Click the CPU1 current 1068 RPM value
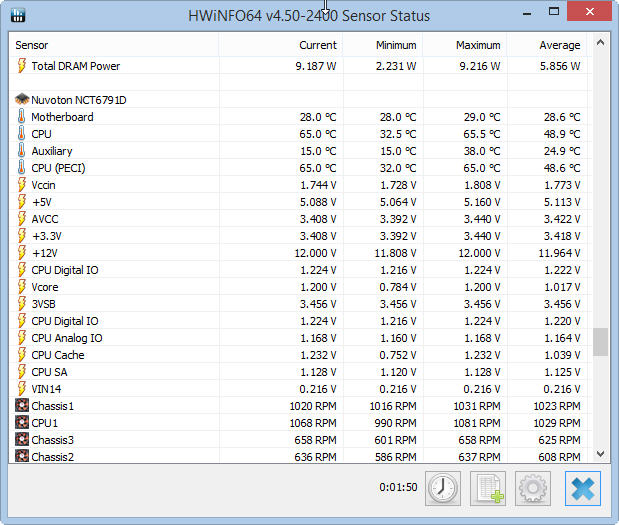The image size is (619, 525). 313,423
